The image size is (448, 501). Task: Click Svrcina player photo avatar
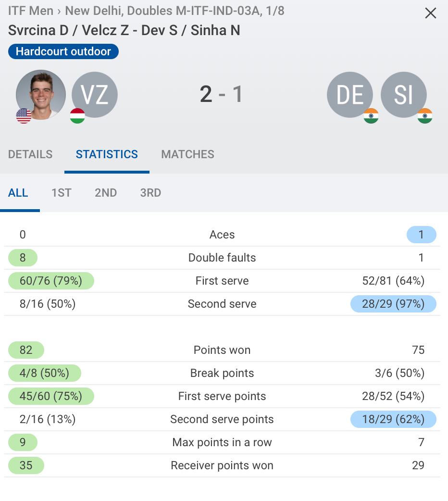41,95
